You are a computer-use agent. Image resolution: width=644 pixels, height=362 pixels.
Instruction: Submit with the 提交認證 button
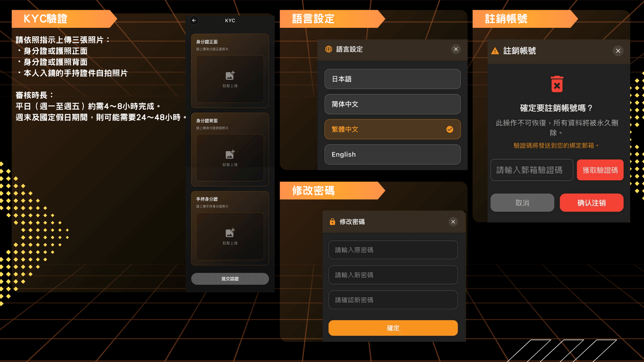230,279
